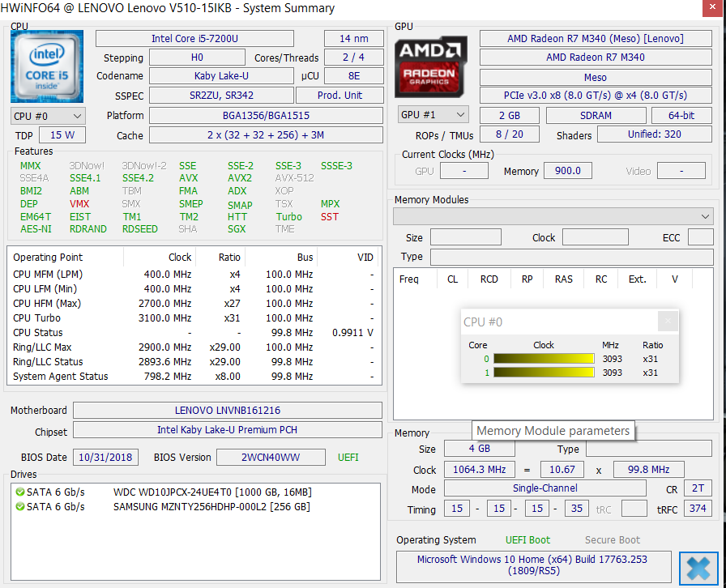The width and height of the screenshot is (726, 588).
Task: Click the Stepping H0 field
Action: (197, 58)
